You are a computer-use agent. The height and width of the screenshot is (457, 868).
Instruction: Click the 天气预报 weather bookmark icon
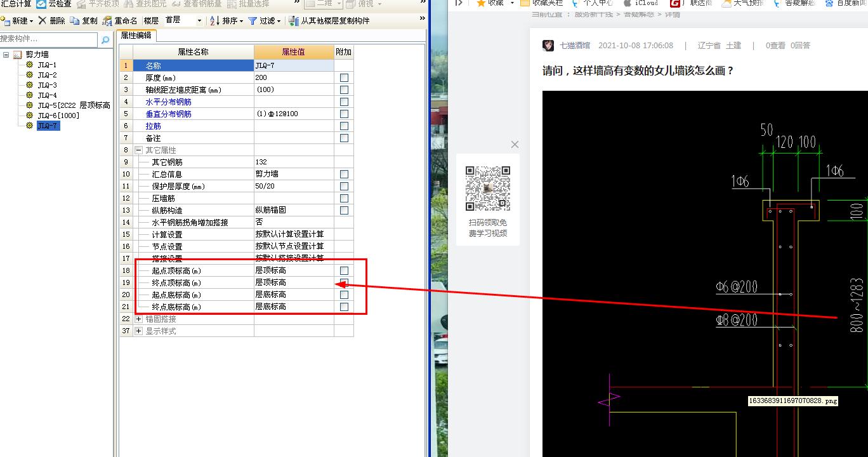727,3
